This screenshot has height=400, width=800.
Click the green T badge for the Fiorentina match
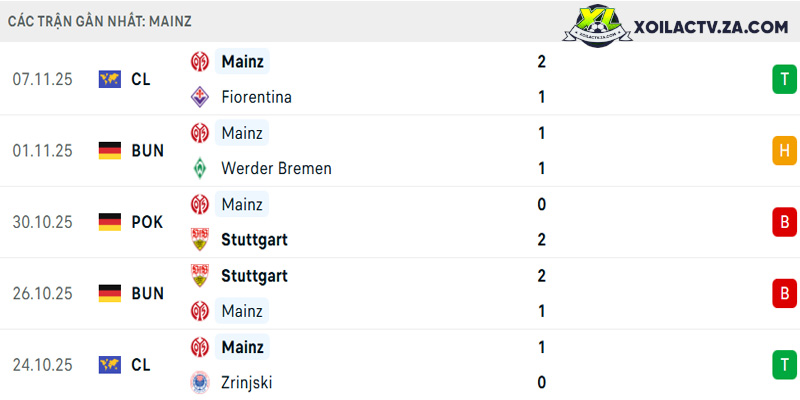tap(784, 79)
